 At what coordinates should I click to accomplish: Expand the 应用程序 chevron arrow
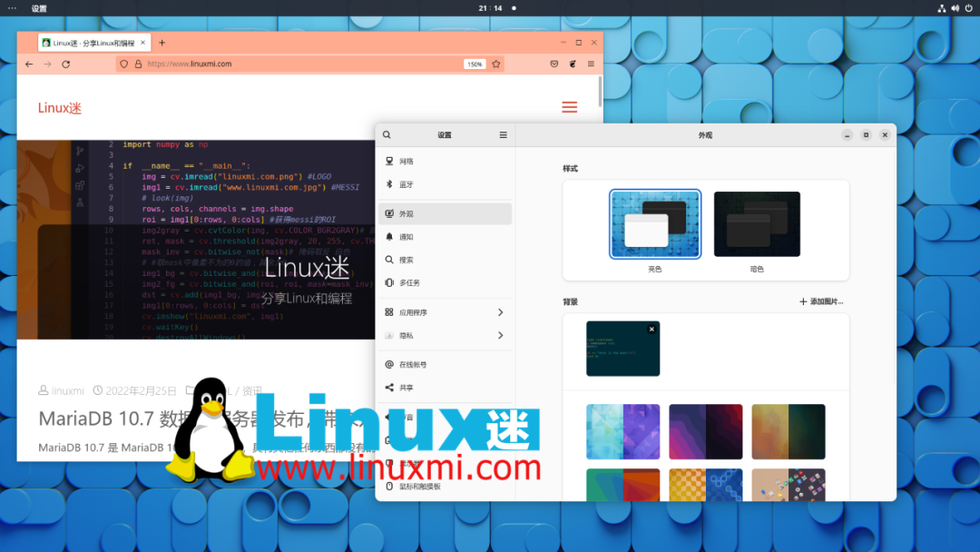coord(501,312)
